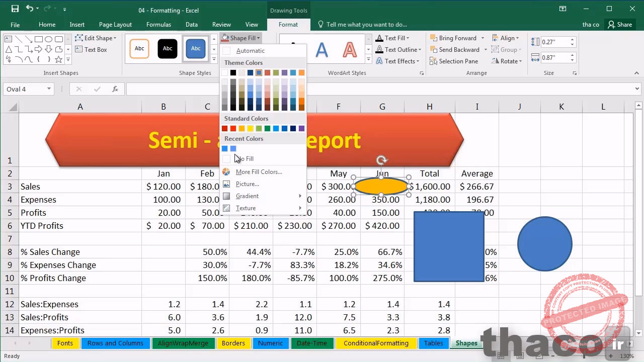Open the Review ribbon tab

(x=221, y=25)
